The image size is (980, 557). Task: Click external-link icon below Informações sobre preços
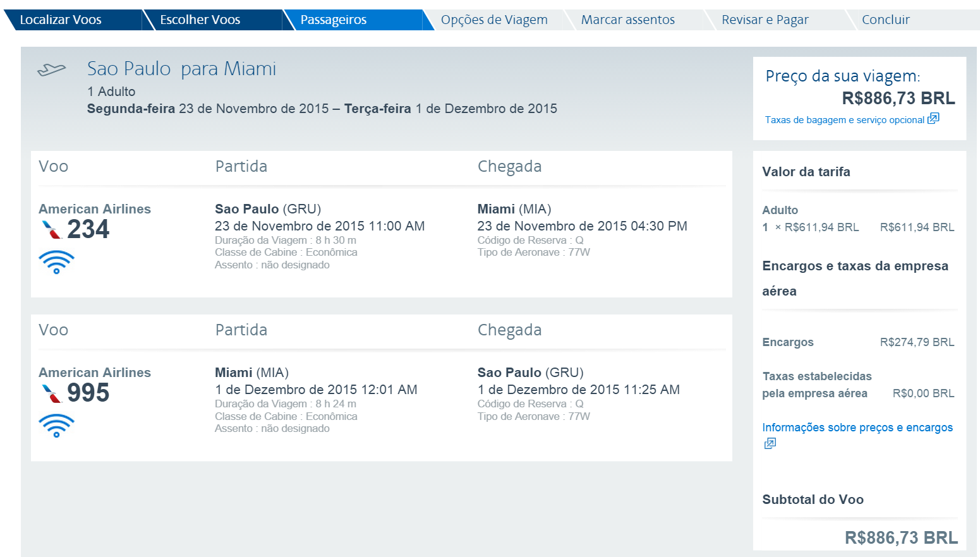770,444
